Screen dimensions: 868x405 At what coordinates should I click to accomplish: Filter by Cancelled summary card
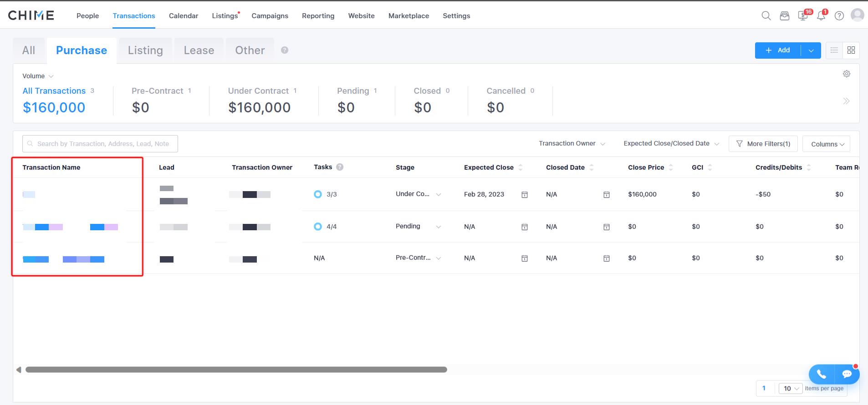click(x=511, y=101)
